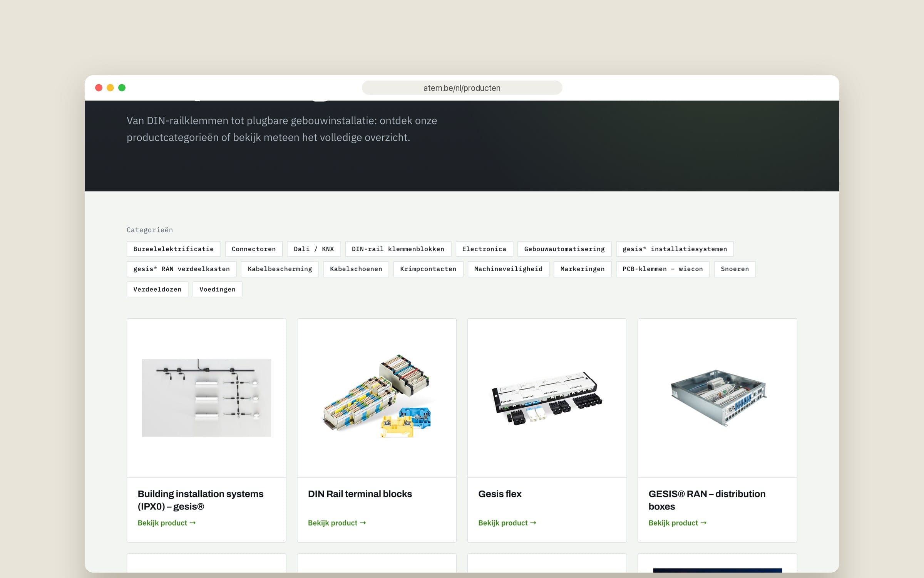
Task: Open the Building installation systems (IPX0) title
Action: coord(201,500)
